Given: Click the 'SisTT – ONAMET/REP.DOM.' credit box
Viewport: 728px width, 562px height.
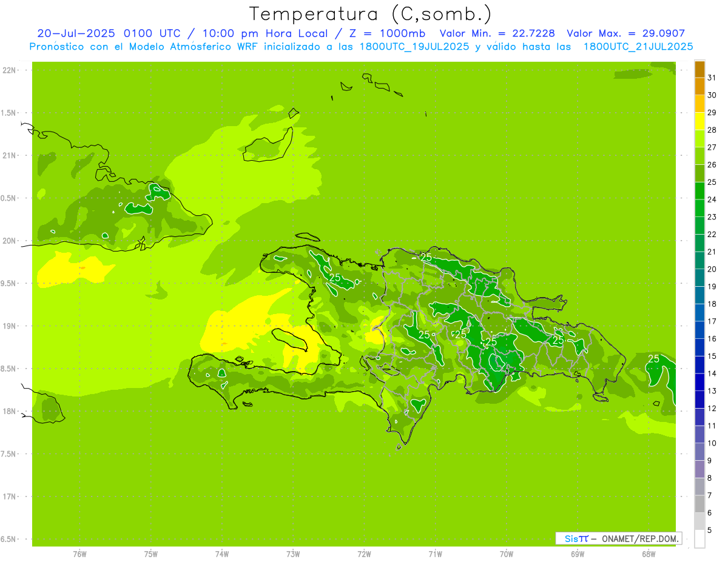Looking at the screenshot, I should tap(618, 538).
